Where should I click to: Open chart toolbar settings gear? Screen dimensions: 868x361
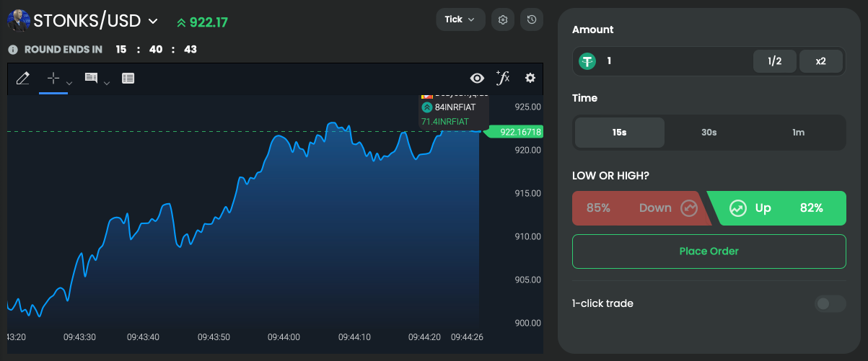pyautogui.click(x=530, y=78)
